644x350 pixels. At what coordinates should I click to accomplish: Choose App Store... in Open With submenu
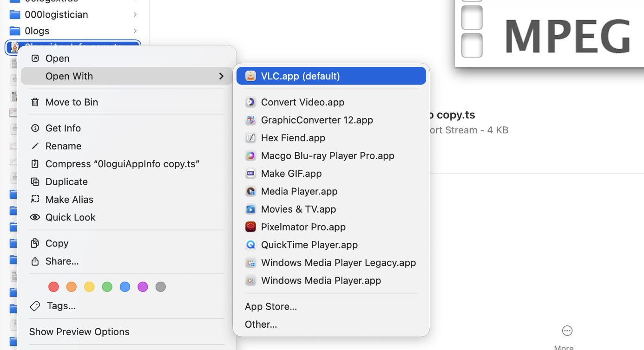(x=331, y=306)
